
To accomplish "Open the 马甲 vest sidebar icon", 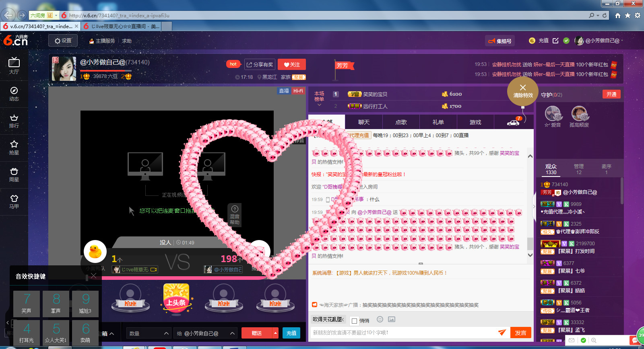I will (x=14, y=201).
